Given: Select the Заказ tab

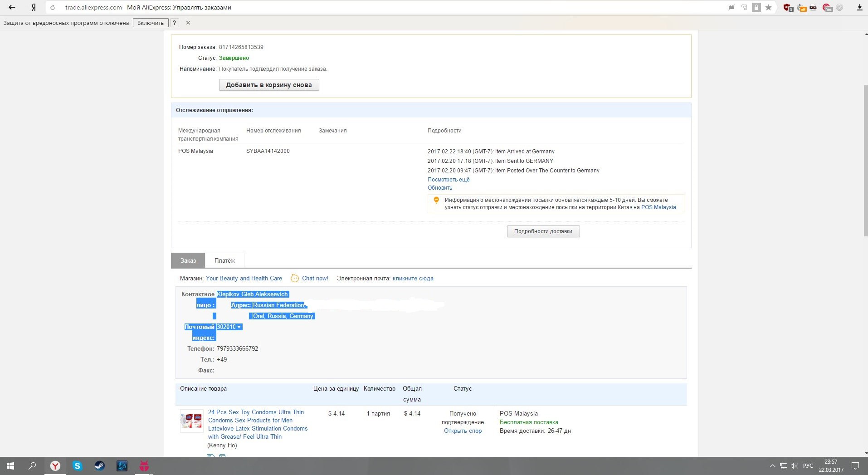Looking at the screenshot, I should [x=188, y=260].
